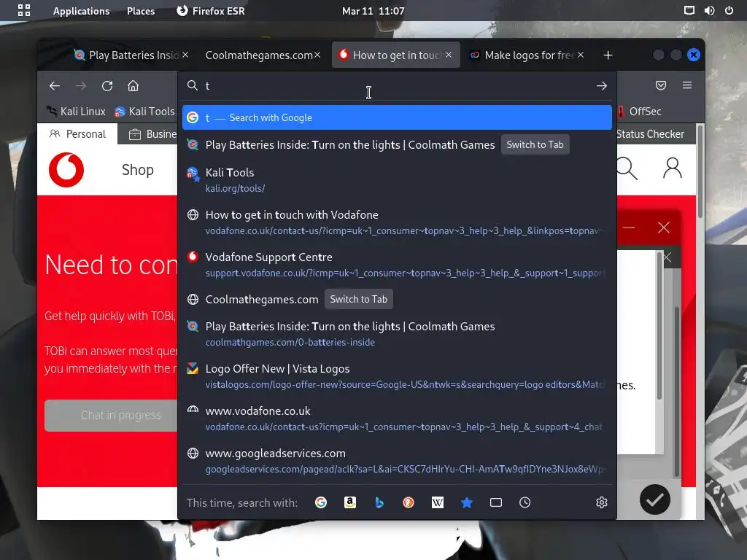This screenshot has height=560, width=747.
Task: Click Switch to Tab for Coolmathegames.com
Action: pyautogui.click(x=359, y=299)
